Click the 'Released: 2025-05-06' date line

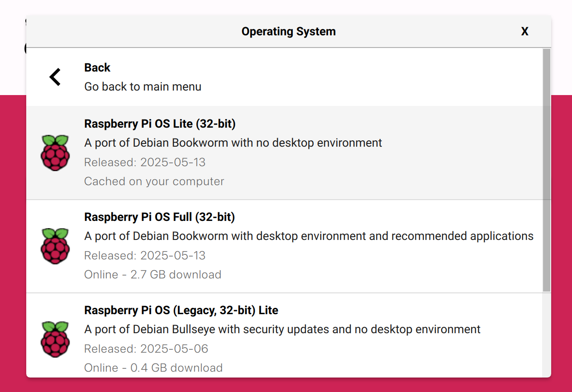point(146,349)
